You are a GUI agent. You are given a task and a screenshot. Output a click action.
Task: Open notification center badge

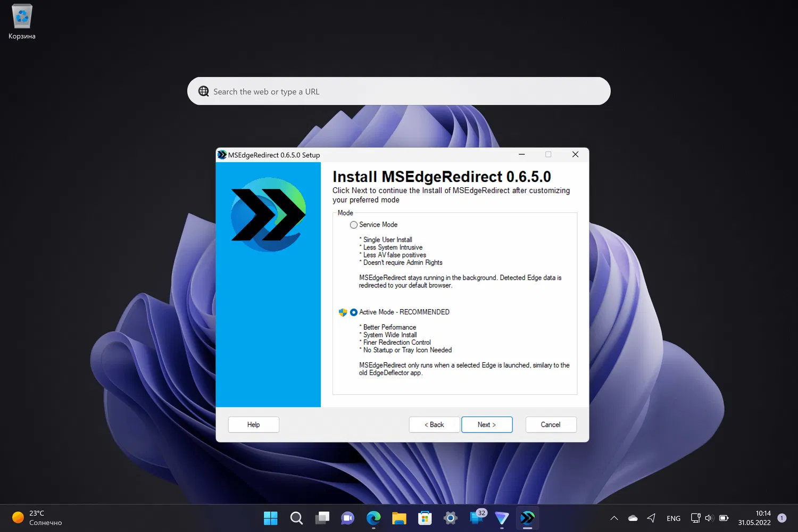pyautogui.click(x=782, y=518)
